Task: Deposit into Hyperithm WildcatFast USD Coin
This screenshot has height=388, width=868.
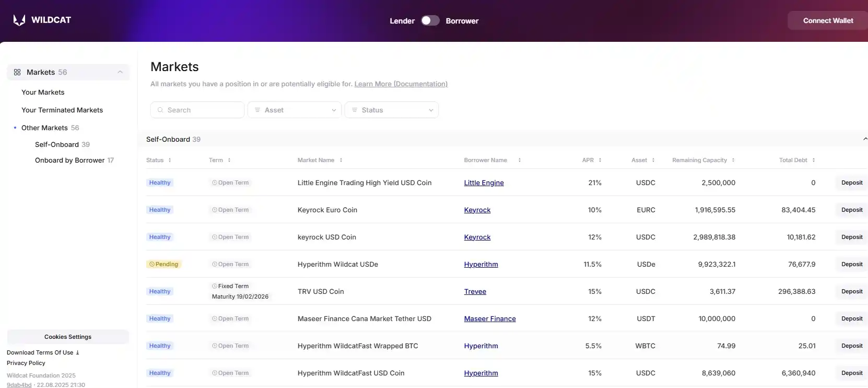Action: (852, 373)
